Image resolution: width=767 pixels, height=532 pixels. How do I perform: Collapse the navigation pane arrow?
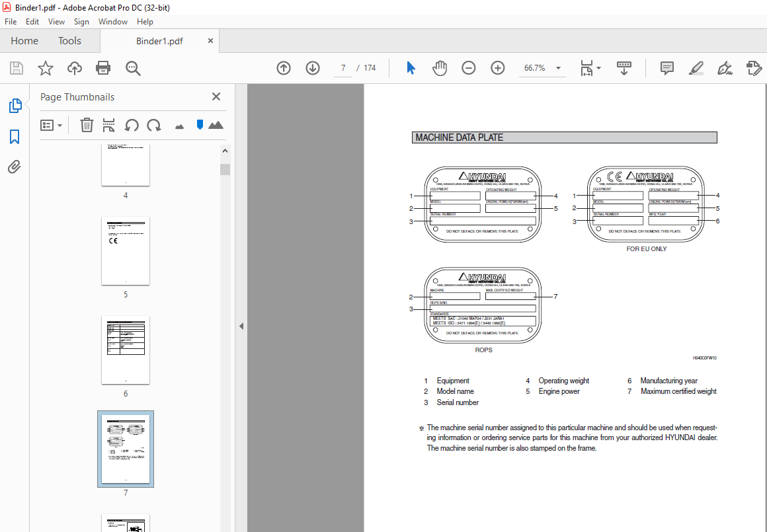(x=241, y=326)
